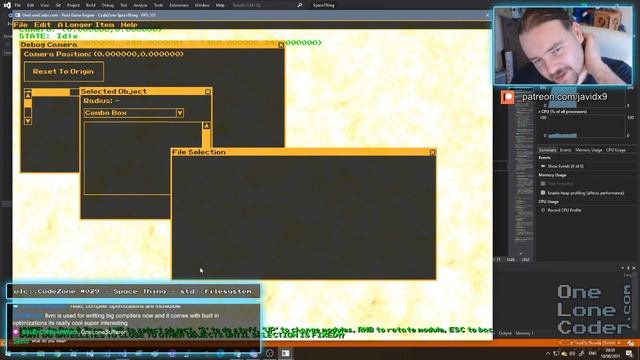This screenshot has width=640, height=360.
Task: Click the taskbar clock
Action: tap(611, 353)
